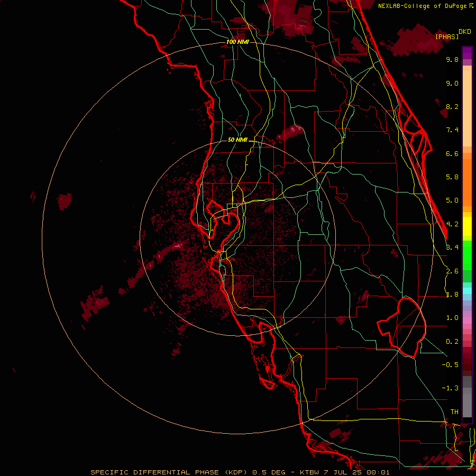476x476 pixels.
Task: Click the -0.5 value on color scale
Action: tap(450, 365)
